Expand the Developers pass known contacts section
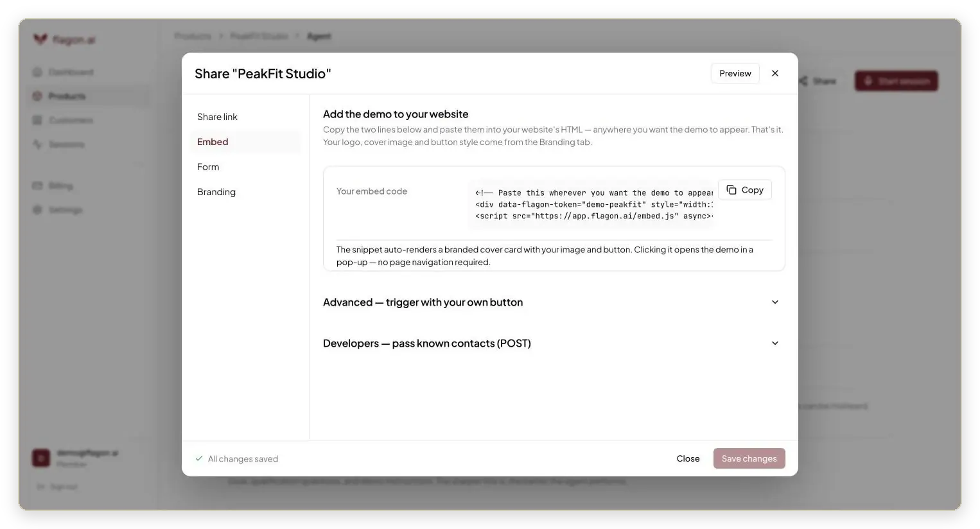Image resolution: width=980 pixels, height=529 pixels. (554, 343)
